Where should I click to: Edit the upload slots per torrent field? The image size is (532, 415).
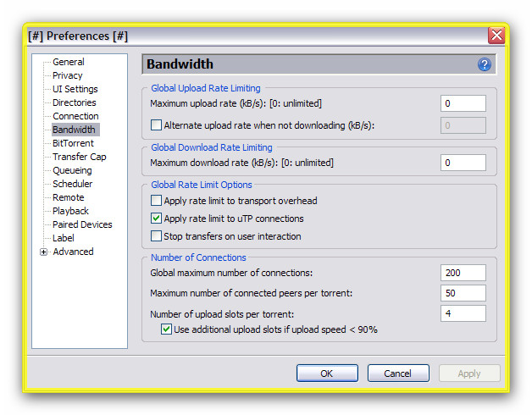(463, 313)
